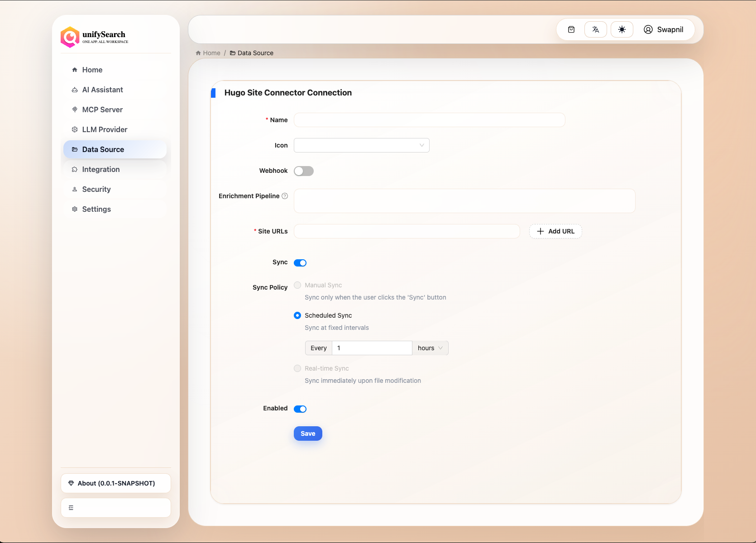Open the MCP Server menu item

pos(102,110)
